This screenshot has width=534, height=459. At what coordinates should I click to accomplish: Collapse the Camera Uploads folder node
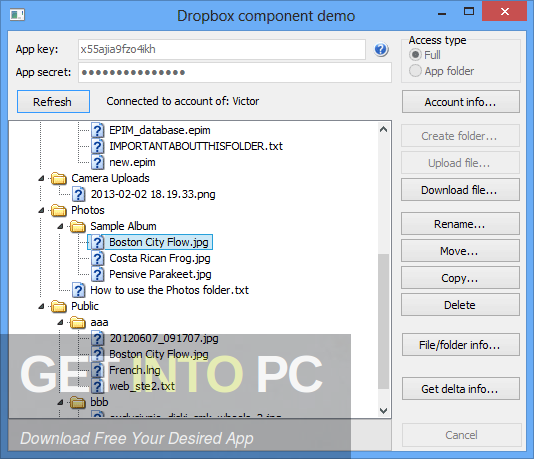(x=41, y=178)
